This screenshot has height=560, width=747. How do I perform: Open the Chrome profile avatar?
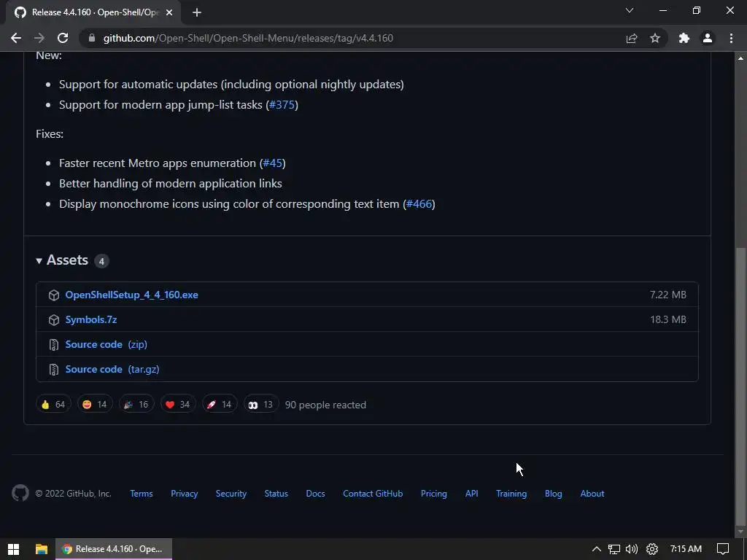[708, 38]
